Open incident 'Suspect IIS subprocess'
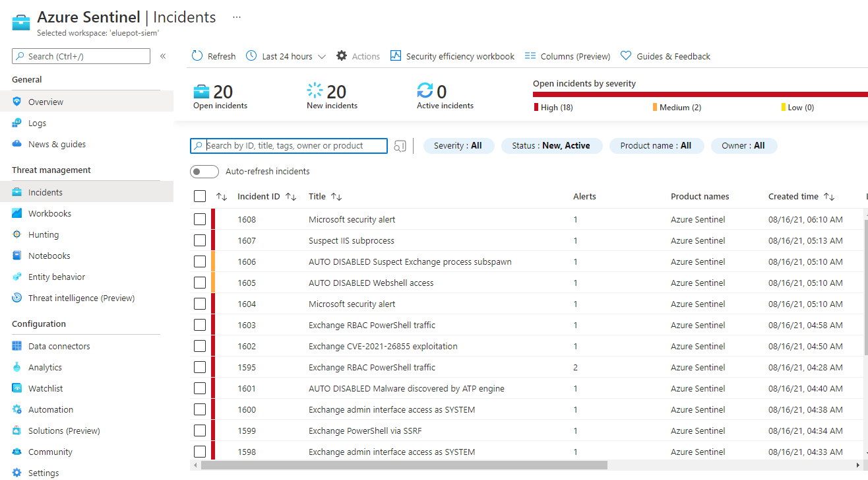This screenshot has height=480, width=868. coord(352,240)
